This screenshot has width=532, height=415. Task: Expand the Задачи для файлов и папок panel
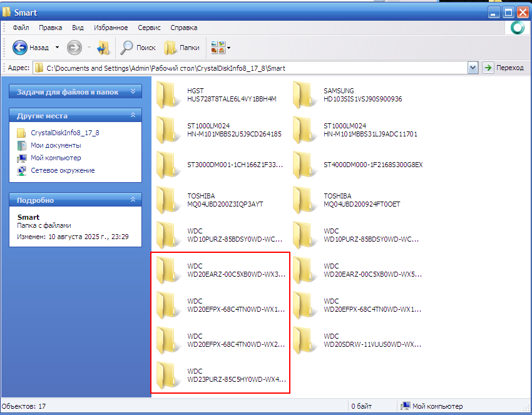[75, 91]
